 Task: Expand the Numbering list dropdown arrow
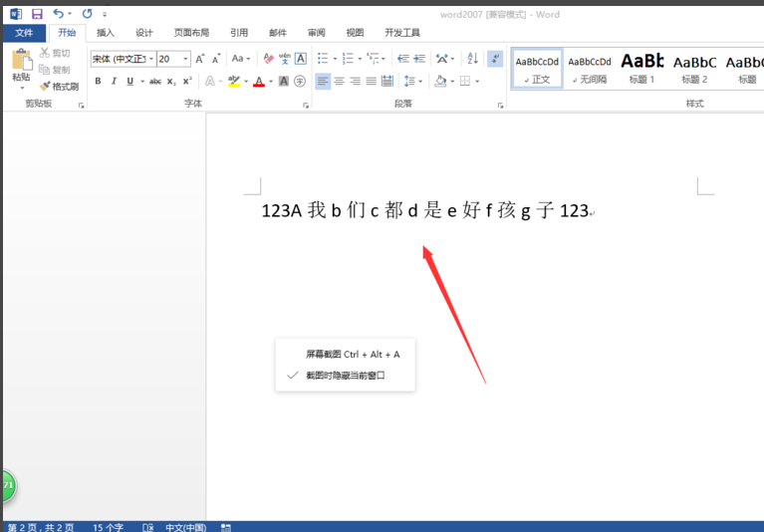pos(360,59)
